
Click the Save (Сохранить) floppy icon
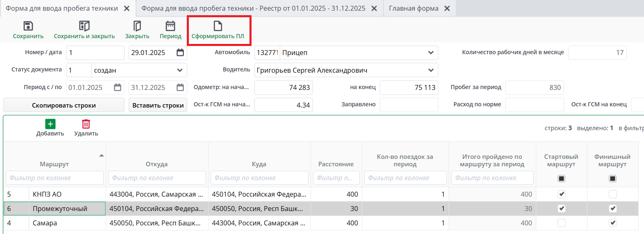tap(28, 26)
